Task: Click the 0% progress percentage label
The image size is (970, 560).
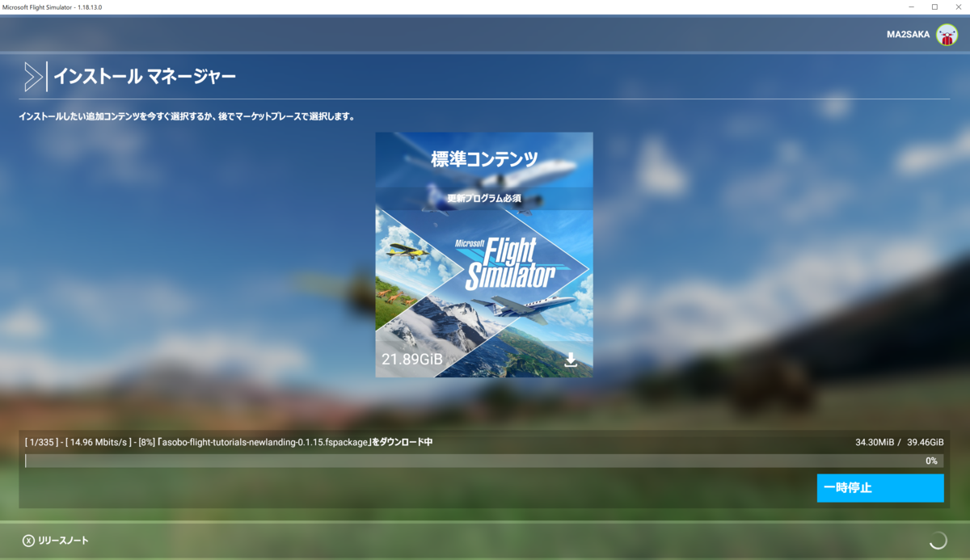Action: [x=932, y=461]
